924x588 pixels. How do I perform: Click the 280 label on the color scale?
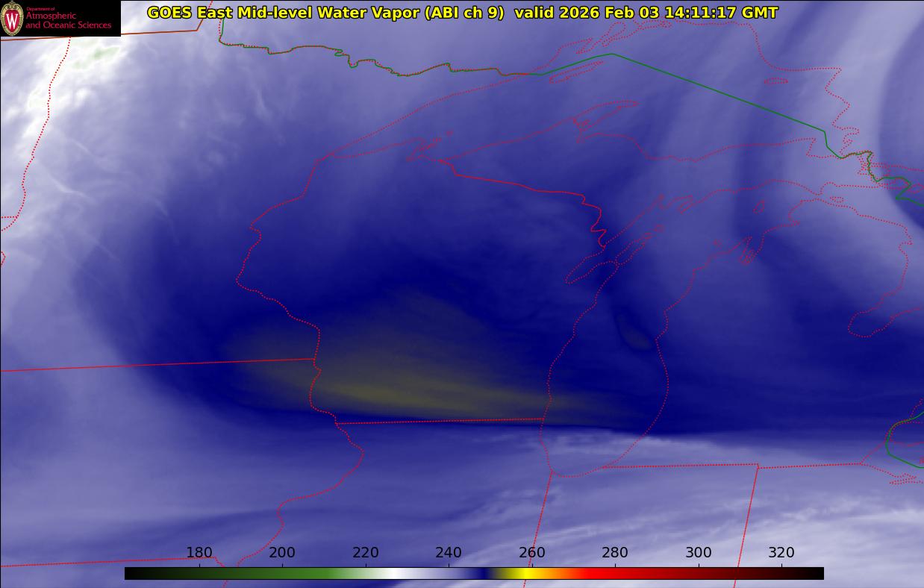pyautogui.click(x=615, y=553)
